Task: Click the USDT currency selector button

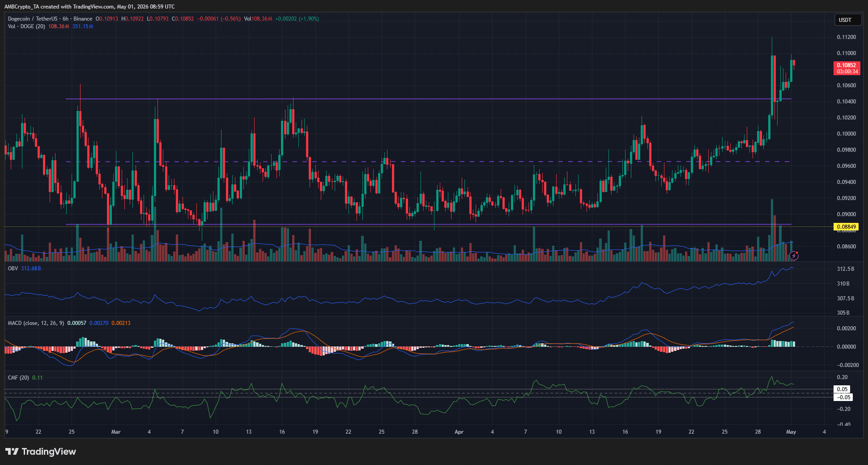Action: (x=847, y=20)
